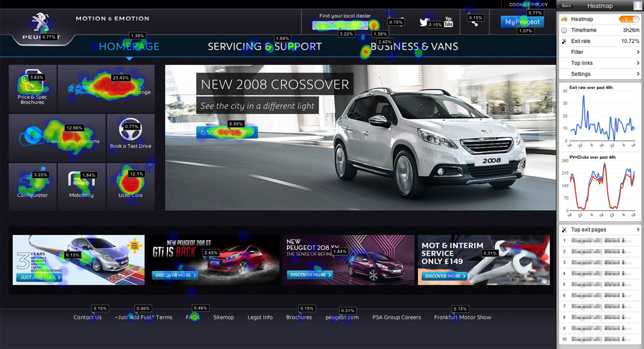Image resolution: width=644 pixels, height=349 pixels.
Task: Click the PV+Clicks over past 48h chart
Action: [600, 186]
